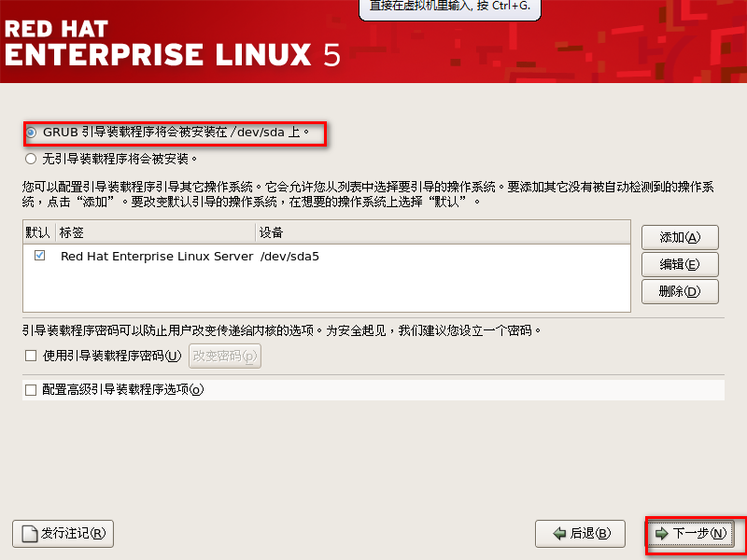The width and height of the screenshot is (747, 560).
Task: Click the 默认 column header
Action: (37, 232)
